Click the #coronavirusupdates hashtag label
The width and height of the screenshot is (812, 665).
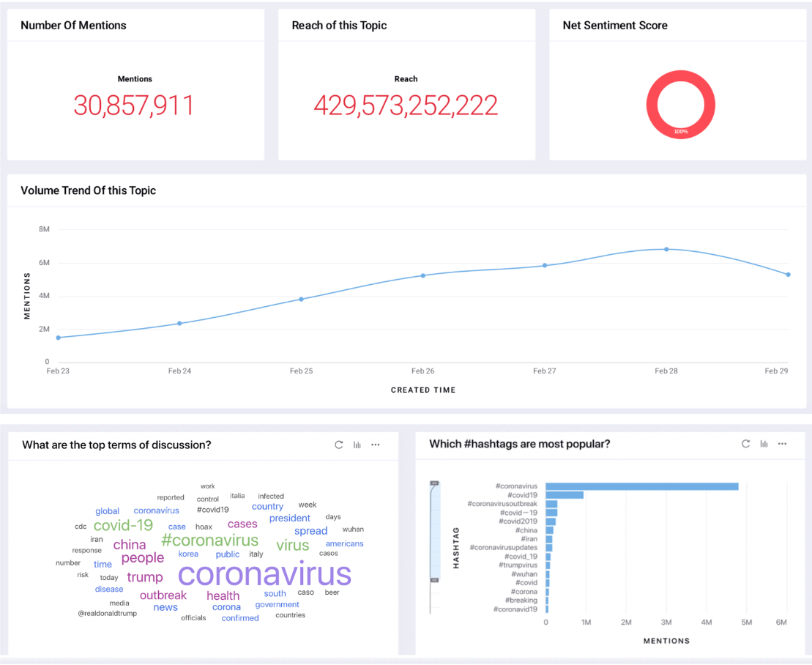(x=503, y=547)
